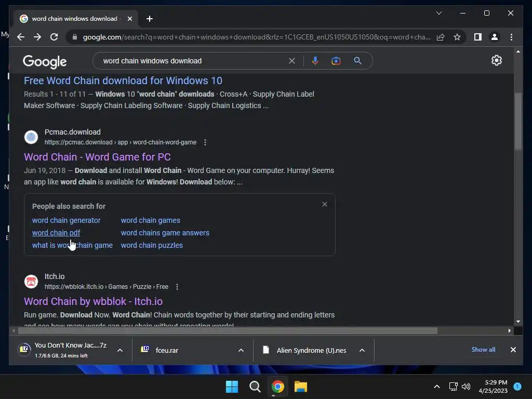
Task: Open Word Chain - Word Game for PC
Action: point(97,157)
